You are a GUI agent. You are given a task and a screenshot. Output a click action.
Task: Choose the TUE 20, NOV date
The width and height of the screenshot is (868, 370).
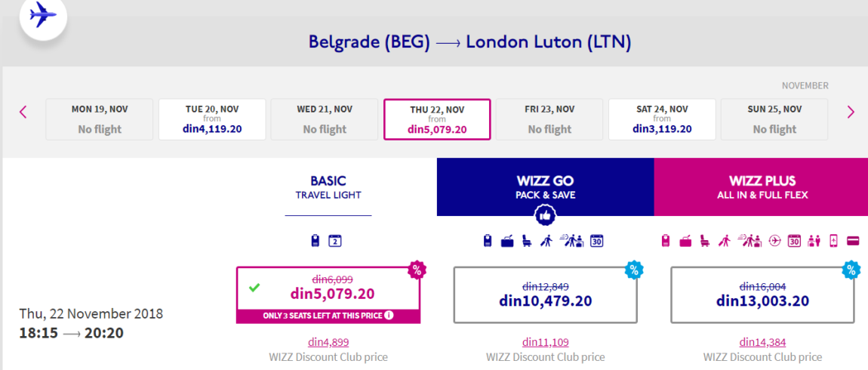click(x=213, y=119)
